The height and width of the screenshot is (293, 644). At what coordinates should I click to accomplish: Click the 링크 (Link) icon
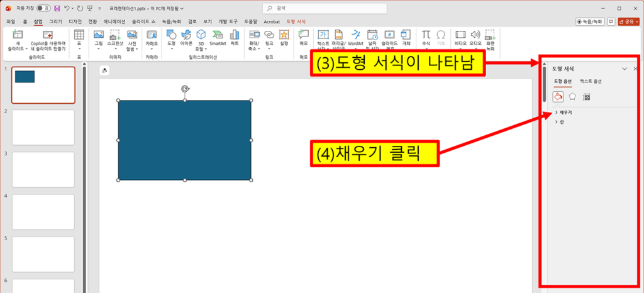pyautogui.click(x=269, y=35)
